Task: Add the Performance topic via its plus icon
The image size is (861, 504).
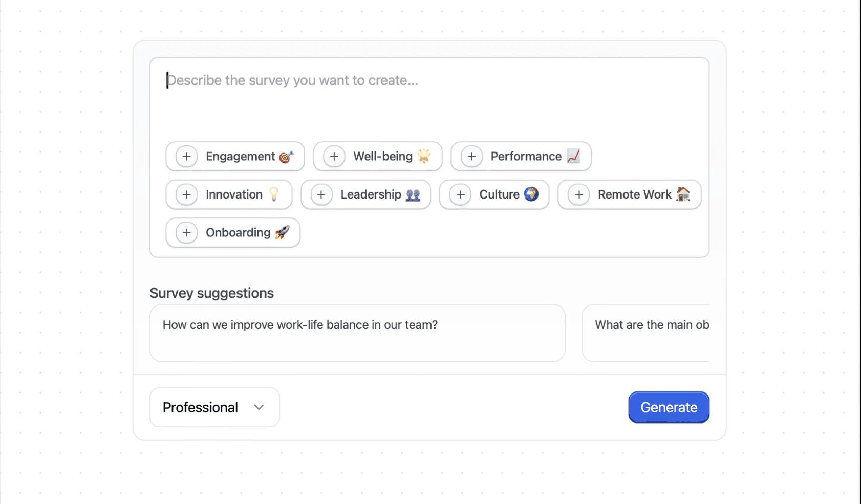Action: (472, 157)
